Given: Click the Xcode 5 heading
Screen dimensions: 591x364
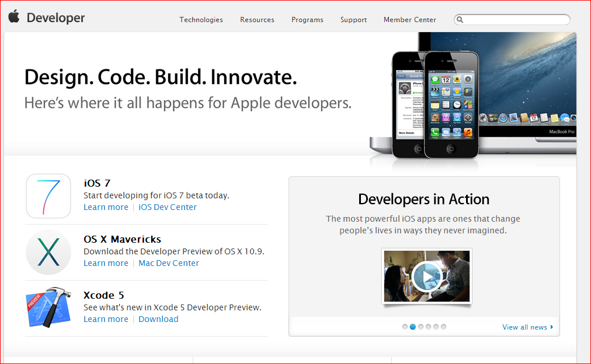Looking at the screenshot, I should coord(103,296).
